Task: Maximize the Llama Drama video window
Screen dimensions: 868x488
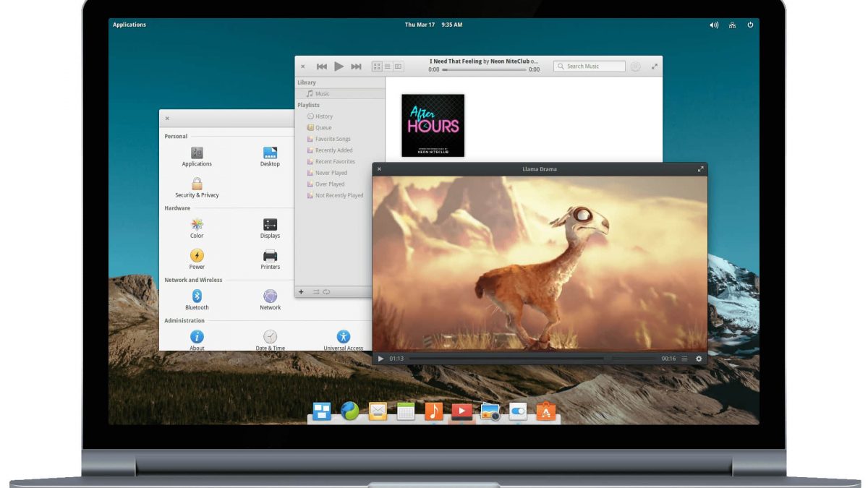Action: 700,169
